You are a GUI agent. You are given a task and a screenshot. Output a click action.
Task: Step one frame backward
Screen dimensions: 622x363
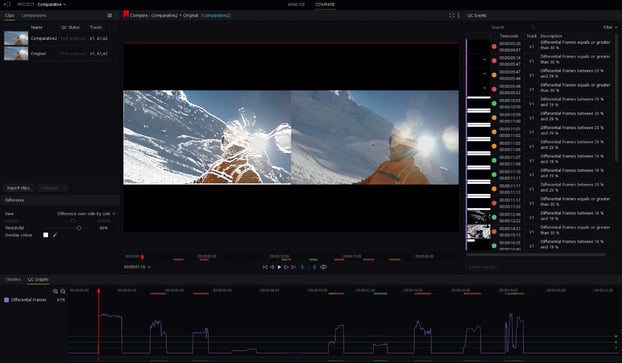272,267
